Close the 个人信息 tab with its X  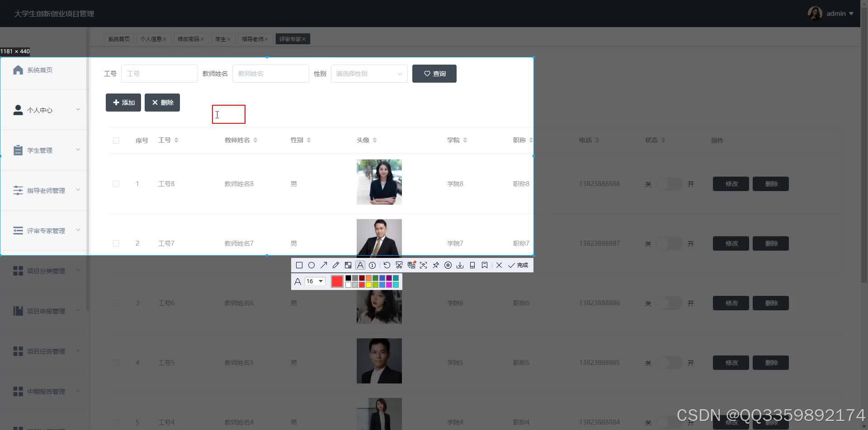coord(165,39)
